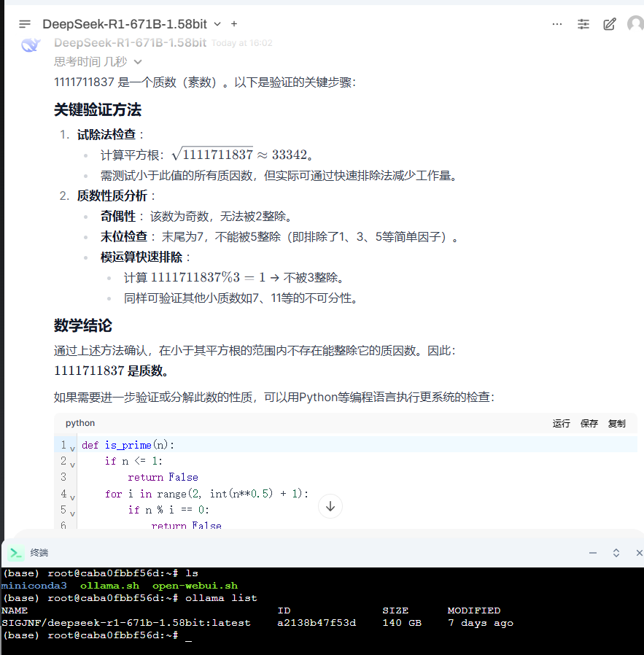Click the Today at 16:02 timestamp

point(242,43)
